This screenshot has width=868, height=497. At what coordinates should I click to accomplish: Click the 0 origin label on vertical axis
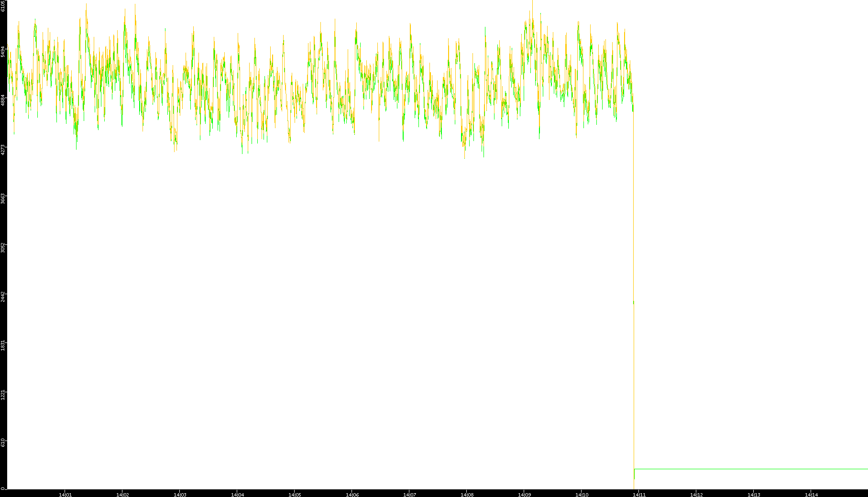click(x=3, y=488)
